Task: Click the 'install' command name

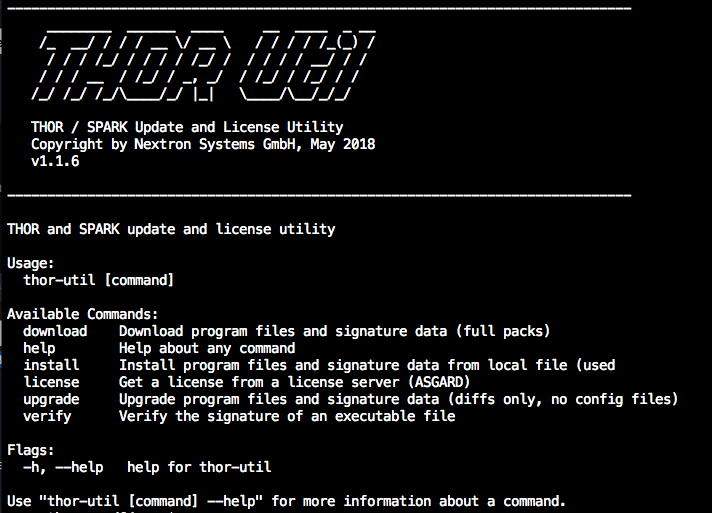Action: pos(51,365)
